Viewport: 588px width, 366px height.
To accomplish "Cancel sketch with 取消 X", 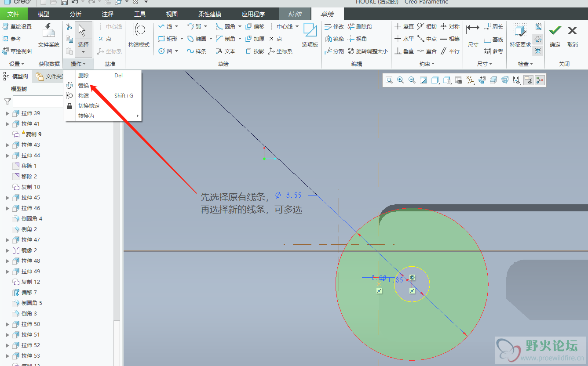I will [x=572, y=35].
